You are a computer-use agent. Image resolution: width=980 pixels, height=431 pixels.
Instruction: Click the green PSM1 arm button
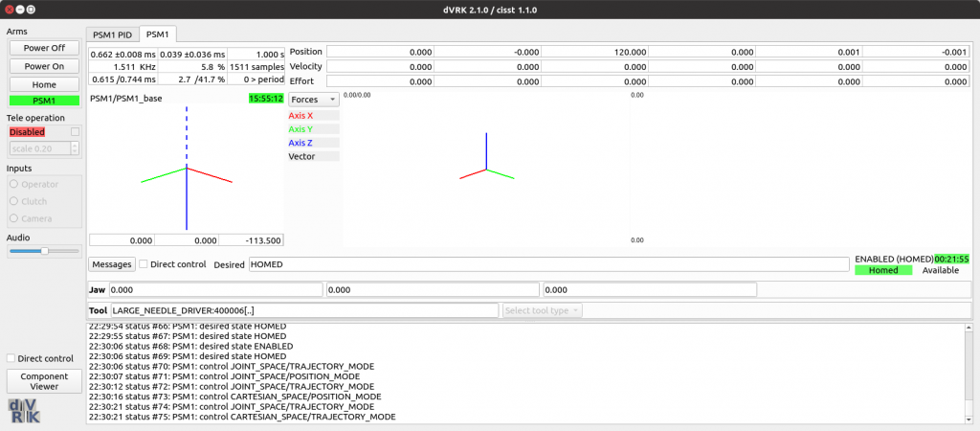click(x=44, y=100)
